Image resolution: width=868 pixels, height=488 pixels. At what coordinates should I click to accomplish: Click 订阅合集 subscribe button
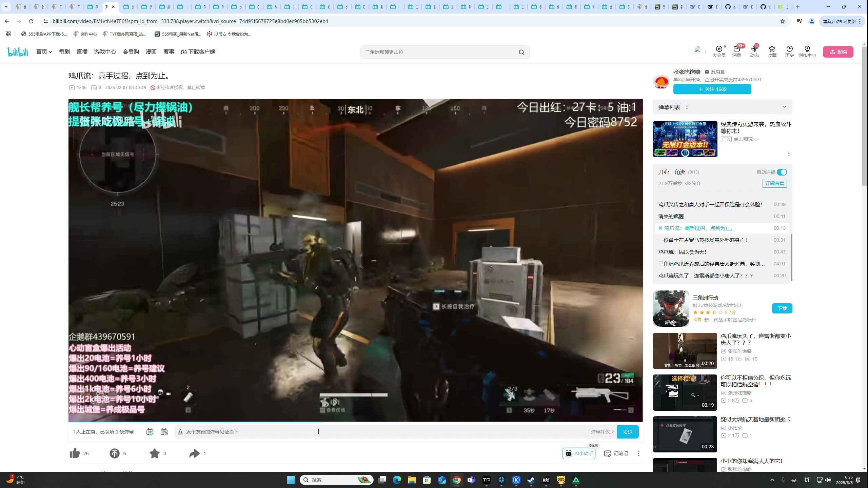click(774, 183)
